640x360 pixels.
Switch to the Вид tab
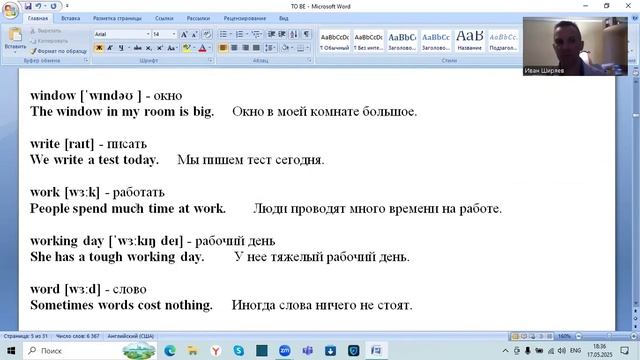[x=284, y=18]
